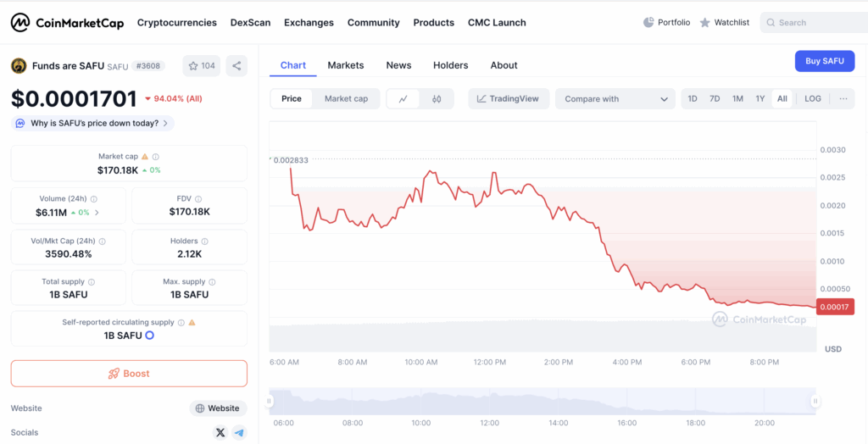Open the Holders tab
Viewport: 868px width, 444px height.
tap(450, 65)
